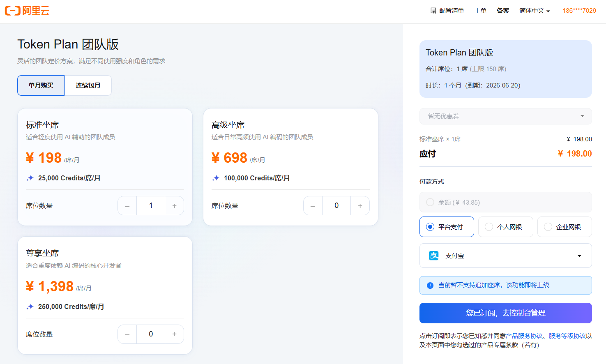Click the Alipay logo icon
The height and width of the screenshot is (364, 606).
[x=434, y=256]
